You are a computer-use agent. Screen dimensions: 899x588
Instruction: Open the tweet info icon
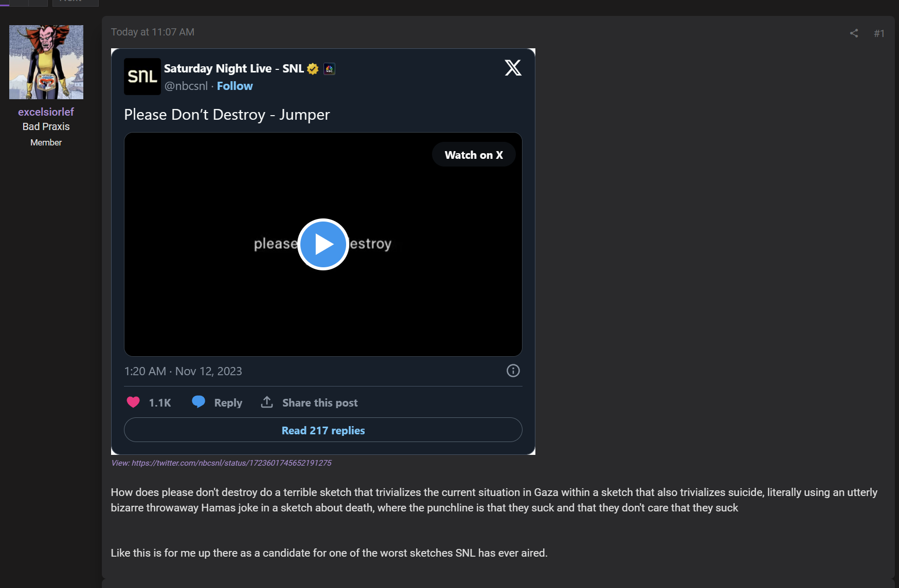[513, 371]
